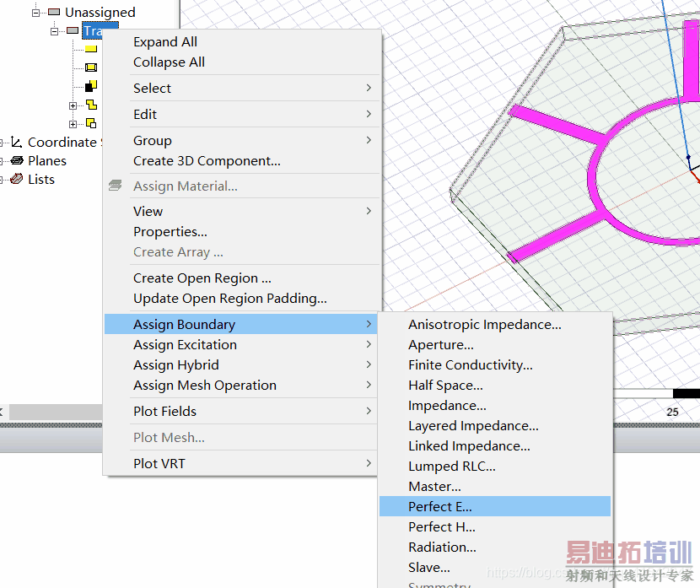The height and width of the screenshot is (588, 700).
Task: Select Linked Impedance... boundary
Action: click(x=495, y=446)
